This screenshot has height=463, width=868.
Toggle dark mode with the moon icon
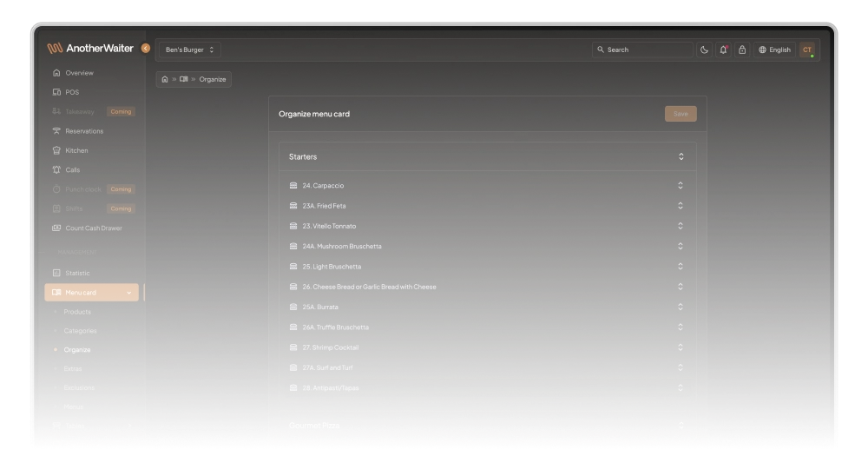(704, 50)
